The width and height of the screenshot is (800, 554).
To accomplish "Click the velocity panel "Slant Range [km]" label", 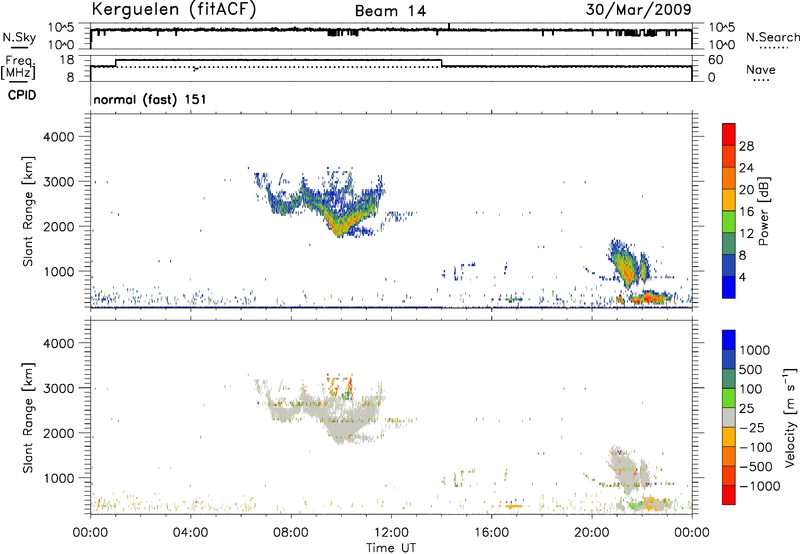I will point(28,418).
